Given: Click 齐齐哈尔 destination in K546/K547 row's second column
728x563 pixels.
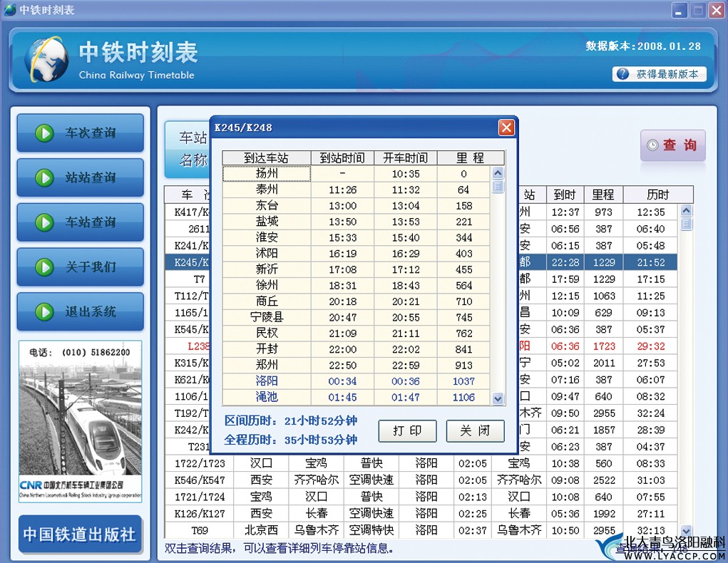Looking at the screenshot, I should pos(316,480).
